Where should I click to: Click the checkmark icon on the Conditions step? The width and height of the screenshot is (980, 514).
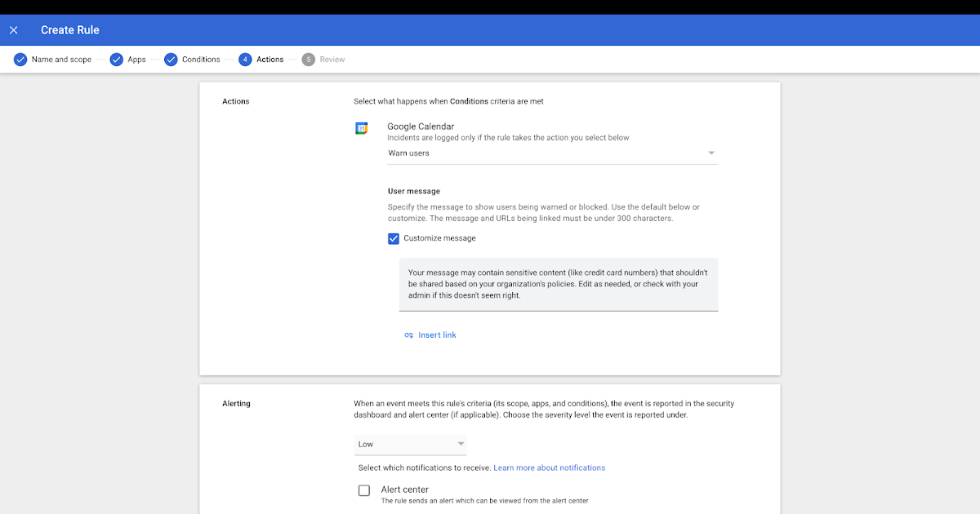pyautogui.click(x=171, y=59)
